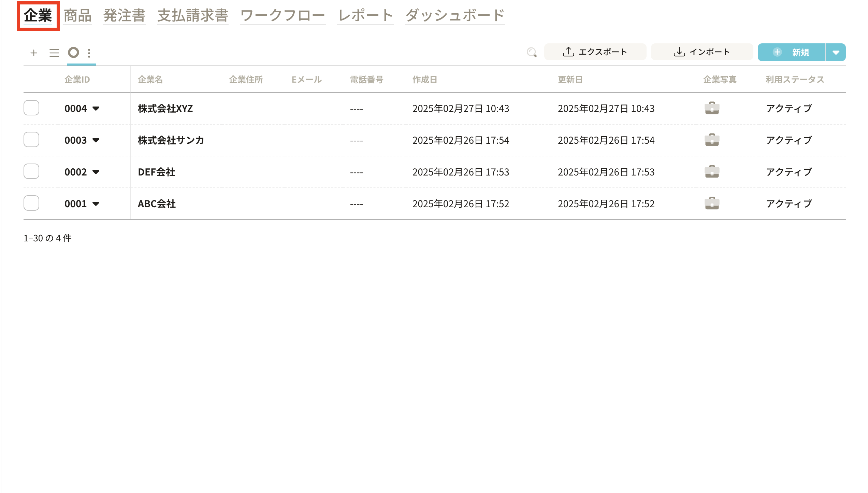Open the three-dot more options menu
Image resolution: width=868 pixels, height=493 pixels.
(x=89, y=53)
